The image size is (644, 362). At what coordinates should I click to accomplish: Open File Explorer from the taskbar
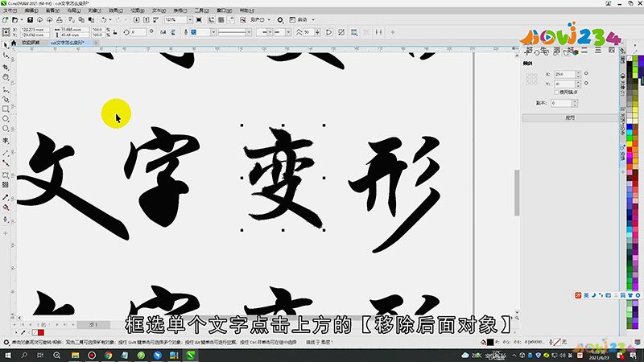(75, 356)
